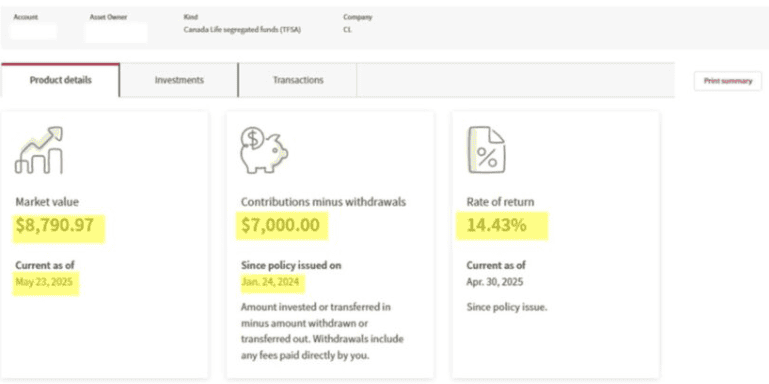Select the $7,000.00 contributions amount

tap(281, 225)
